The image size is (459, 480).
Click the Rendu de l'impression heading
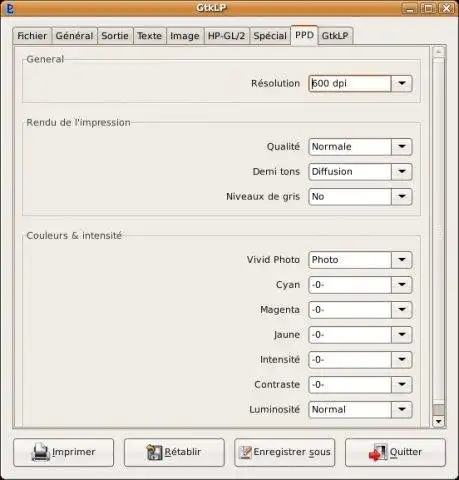tap(78, 122)
